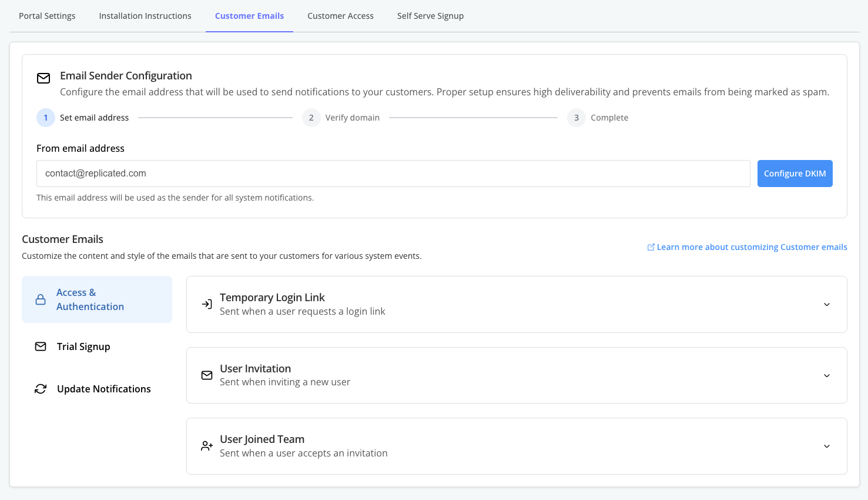Open Learn more about customizing Customer emails
The image size is (868, 500).
coord(751,246)
